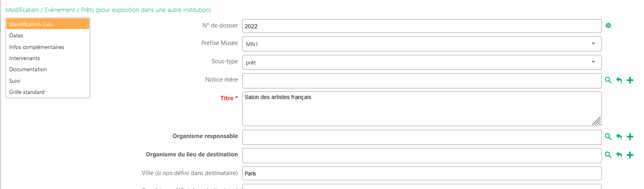This screenshot has height=189, width=644.
Task: Switch to the Intervenants section
Action: coord(25,58)
